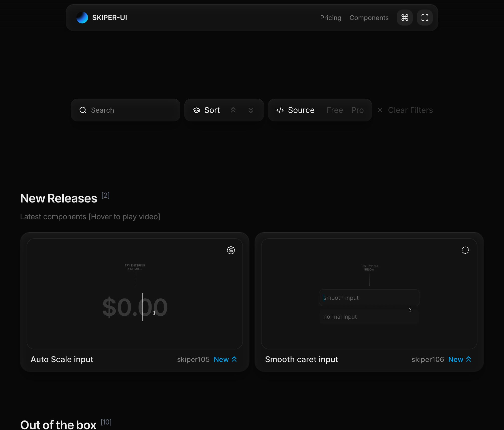Open the Components page

pos(369,18)
